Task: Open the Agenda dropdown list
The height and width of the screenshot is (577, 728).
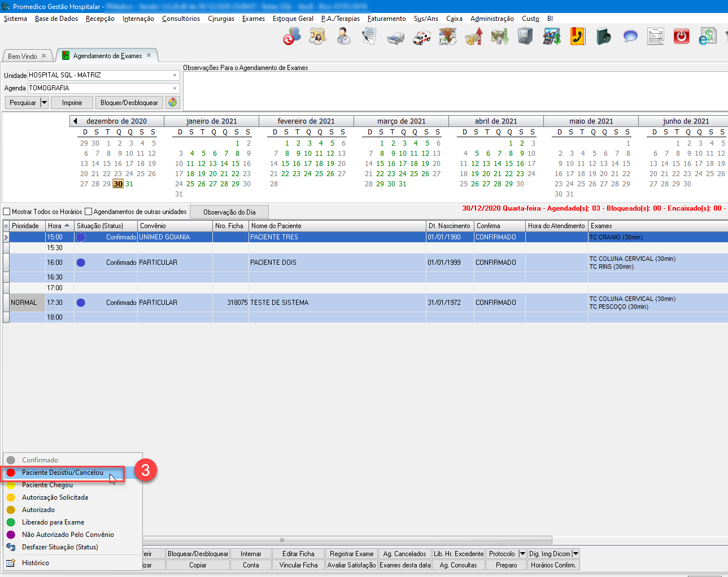Action: coord(175,88)
